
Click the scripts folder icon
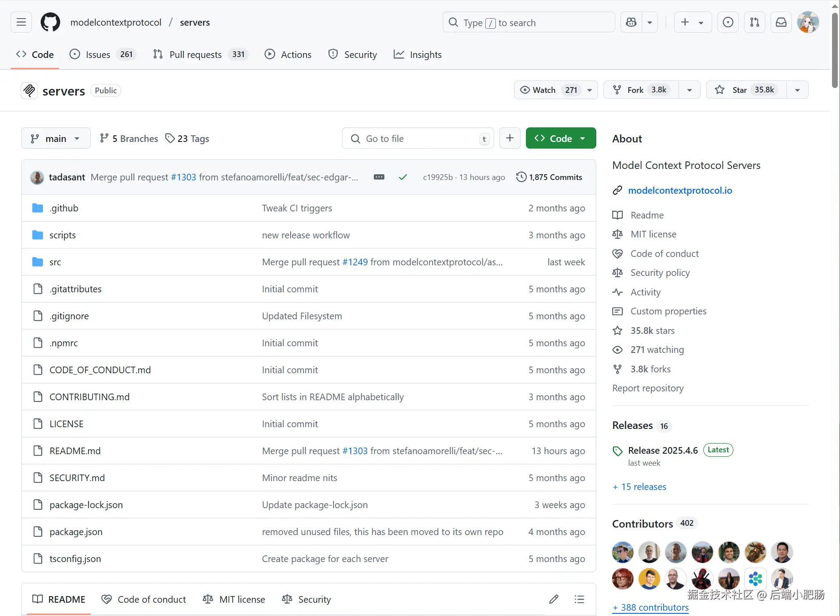[38, 235]
